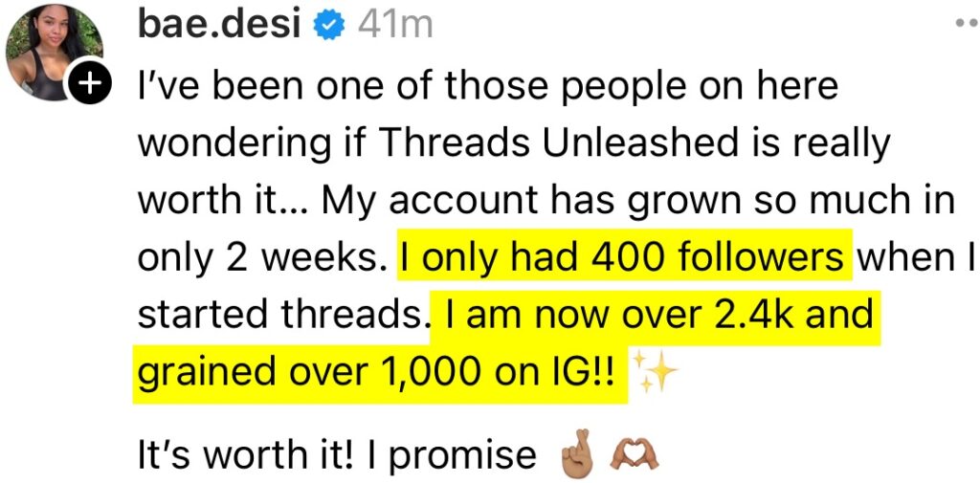This screenshot has height=483, width=980.
Task: Click highlighted "I only had 400 followers"
Action: (x=623, y=260)
